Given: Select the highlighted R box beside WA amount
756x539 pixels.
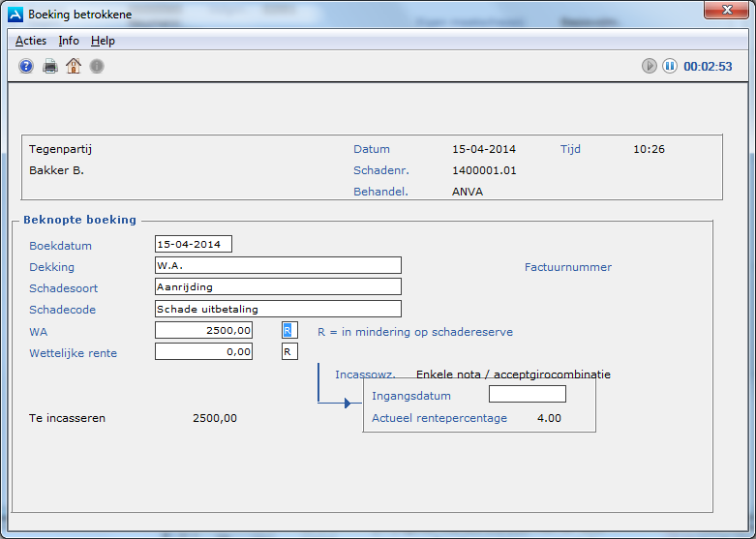Looking at the screenshot, I should coord(288,330).
